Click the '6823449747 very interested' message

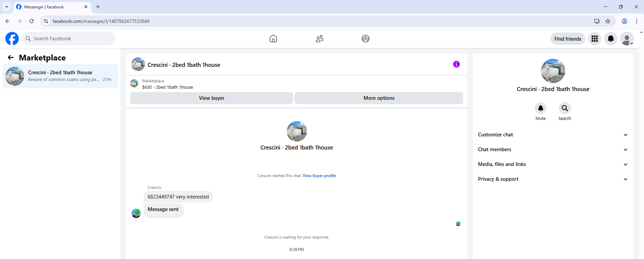(178, 197)
